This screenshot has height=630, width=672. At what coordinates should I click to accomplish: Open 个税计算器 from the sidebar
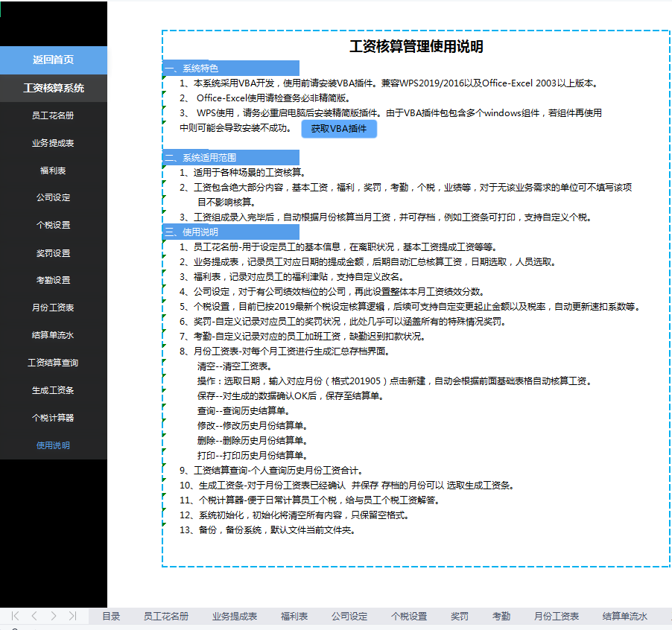pyautogui.click(x=54, y=418)
